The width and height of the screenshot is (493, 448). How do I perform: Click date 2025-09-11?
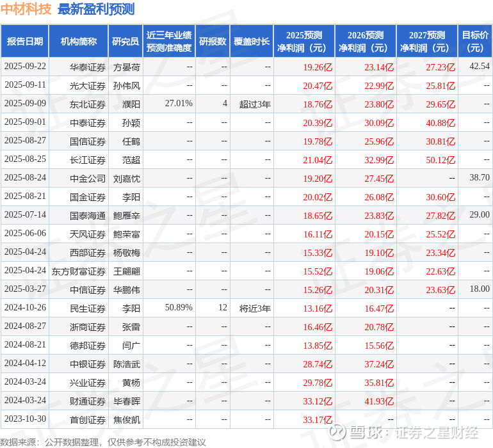click(x=25, y=85)
